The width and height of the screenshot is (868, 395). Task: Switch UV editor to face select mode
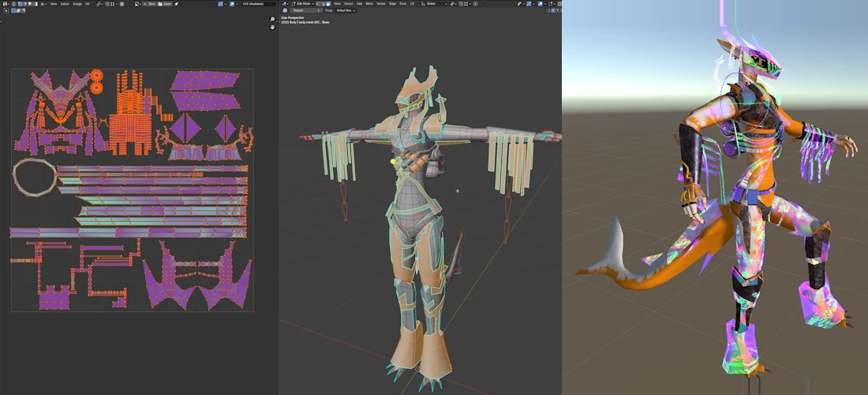coord(30,4)
